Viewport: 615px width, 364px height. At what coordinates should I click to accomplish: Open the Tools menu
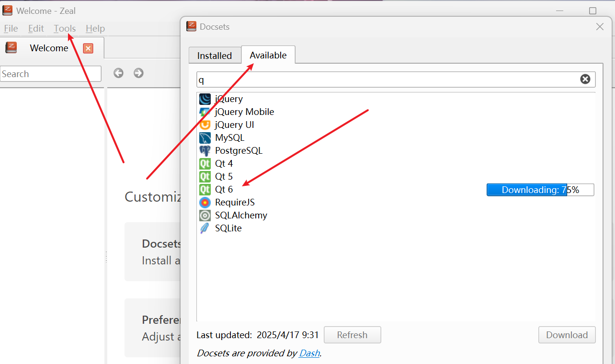(x=65, y=29)
